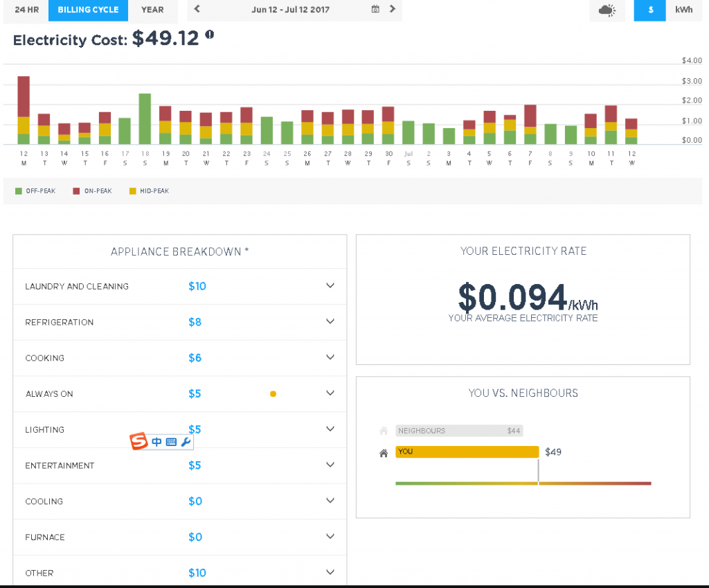The height and width of the screenshot is (588, 709).
Task: Click the Sogou S logo icon
Action: click(x=139, y=441)
